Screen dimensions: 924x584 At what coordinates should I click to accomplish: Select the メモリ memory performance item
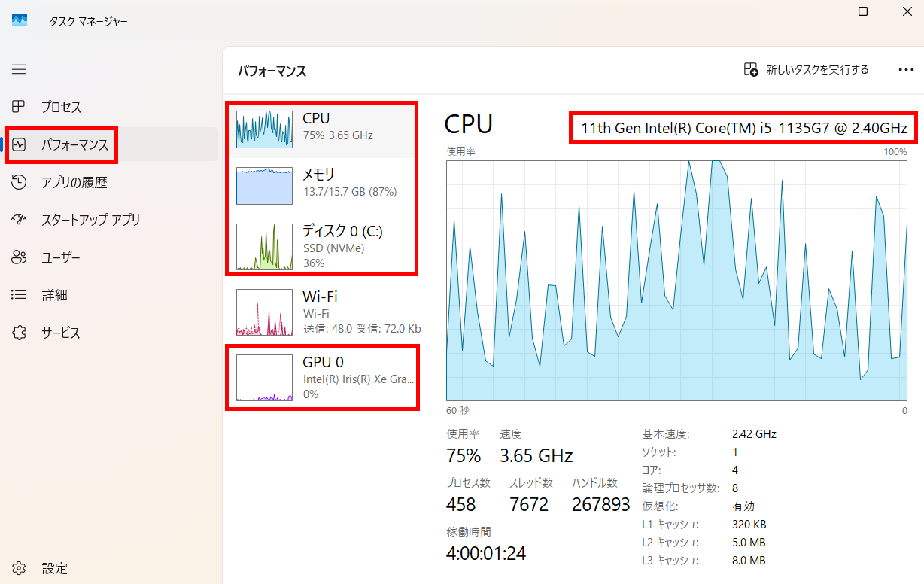(x=324, y=183)
